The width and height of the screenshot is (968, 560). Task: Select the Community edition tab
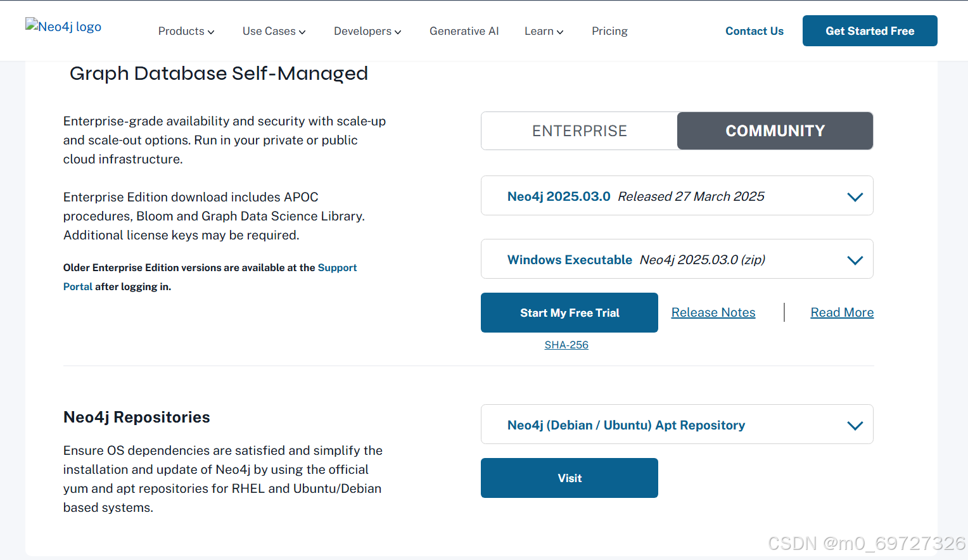click(775, 131)
